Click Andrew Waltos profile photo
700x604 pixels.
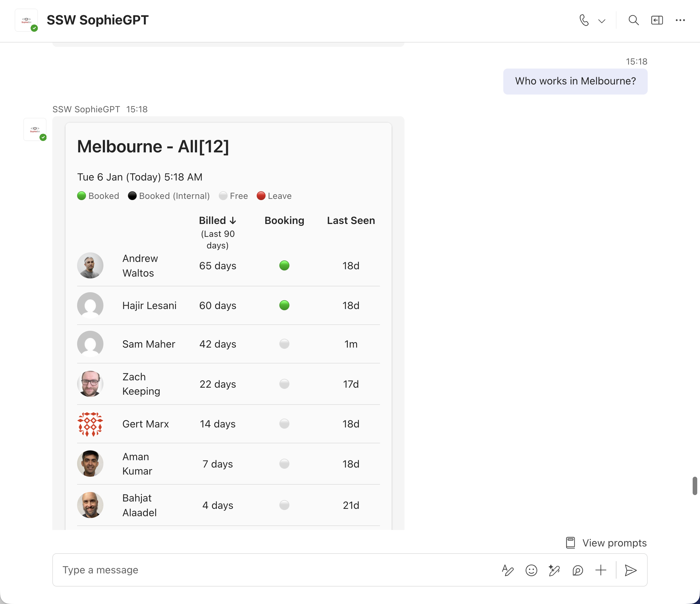click(90, 266)
